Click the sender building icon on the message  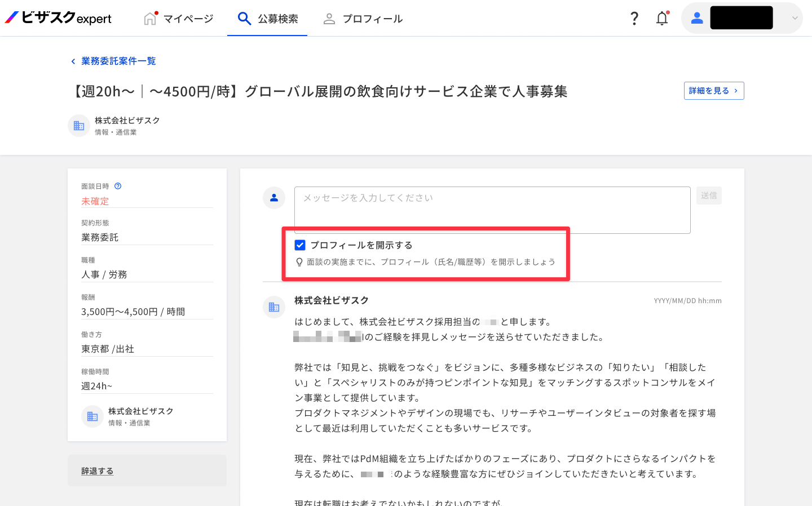274,307
